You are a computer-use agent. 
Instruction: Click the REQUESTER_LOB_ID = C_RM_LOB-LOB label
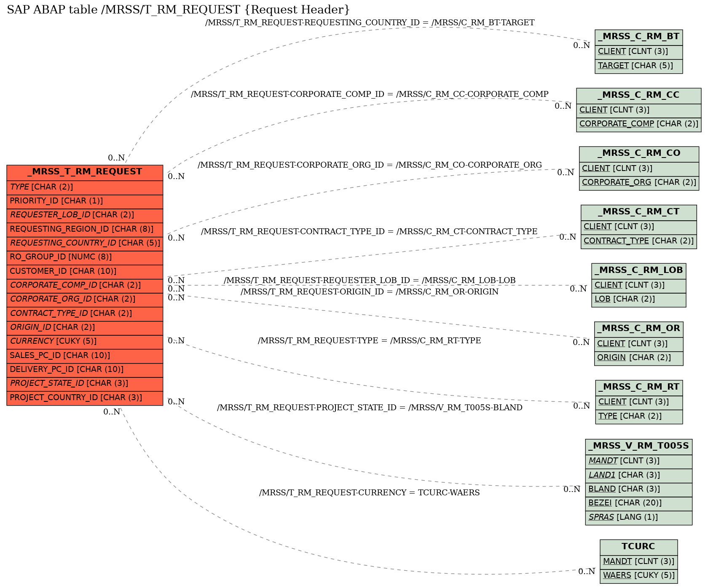tap(370, 281)
